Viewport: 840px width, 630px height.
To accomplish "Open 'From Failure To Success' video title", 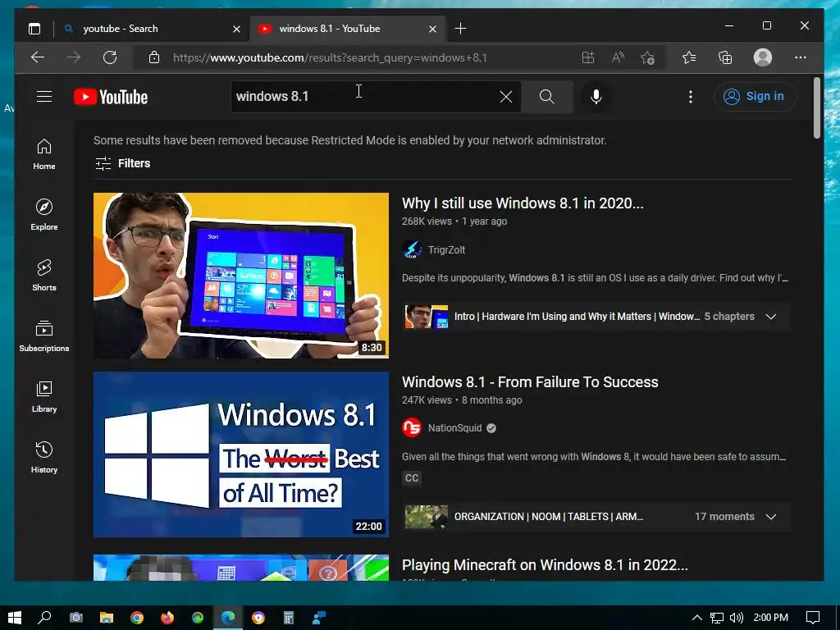I will [x=530, y=382].
